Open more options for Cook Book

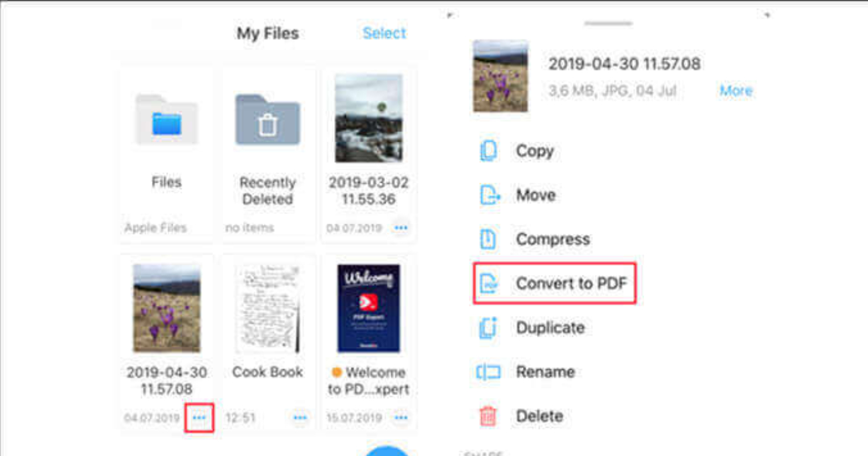coord(300,418)
